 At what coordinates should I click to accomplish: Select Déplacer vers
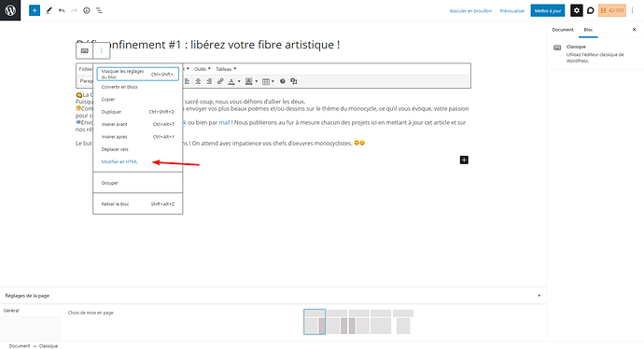pyautogui.click(x=138, y=149)
